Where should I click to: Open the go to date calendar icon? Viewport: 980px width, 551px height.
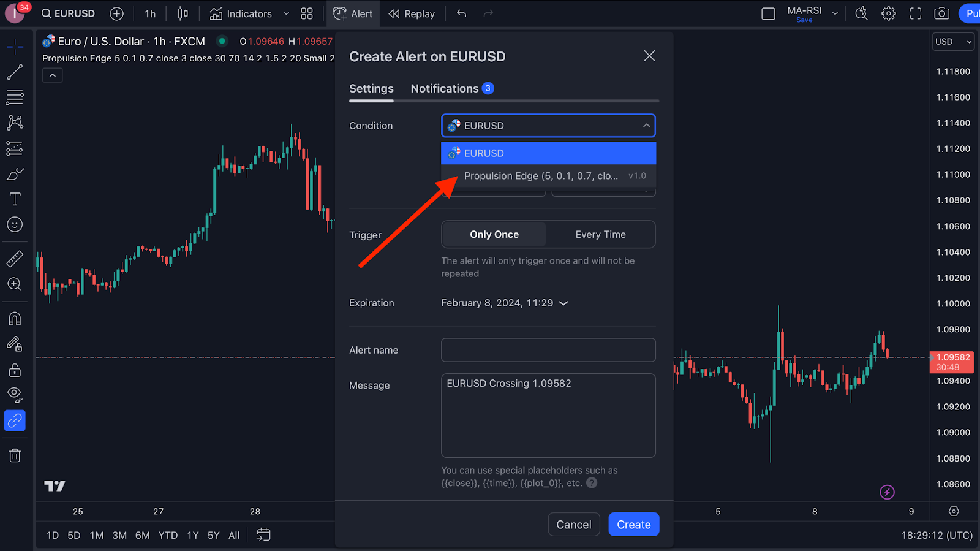click(263, 535)
